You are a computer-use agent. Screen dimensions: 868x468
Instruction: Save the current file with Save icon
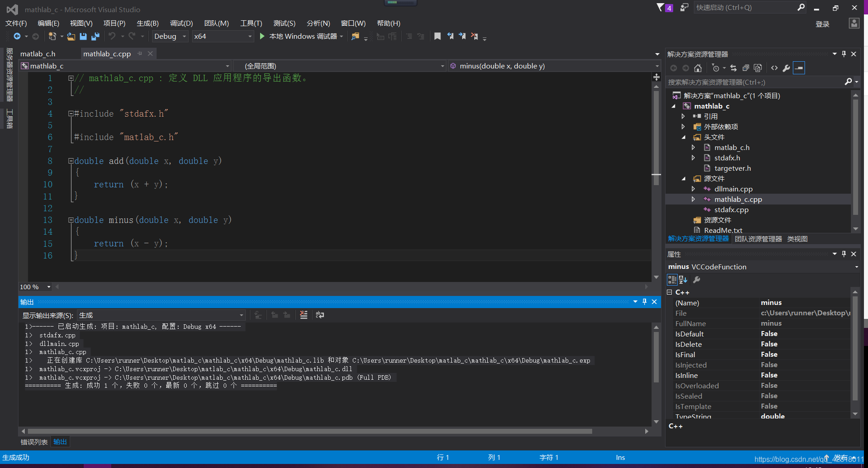point(83,36)
